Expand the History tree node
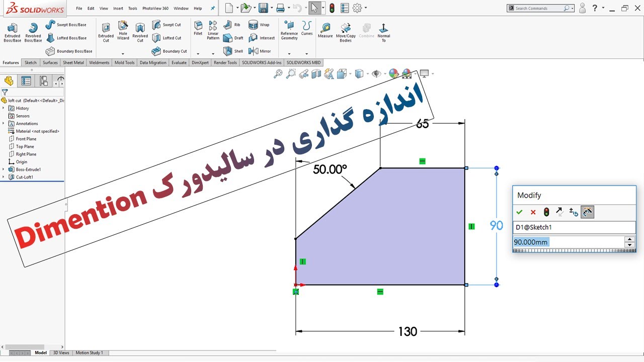The width and height of the screenshot is (644, 362). (x=4, y=108)
